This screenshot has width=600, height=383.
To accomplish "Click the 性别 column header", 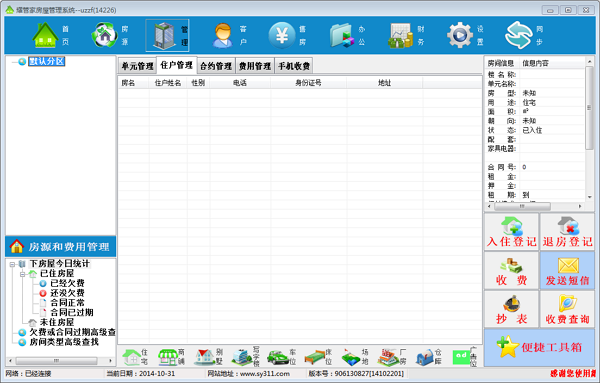I will [198, 83].
